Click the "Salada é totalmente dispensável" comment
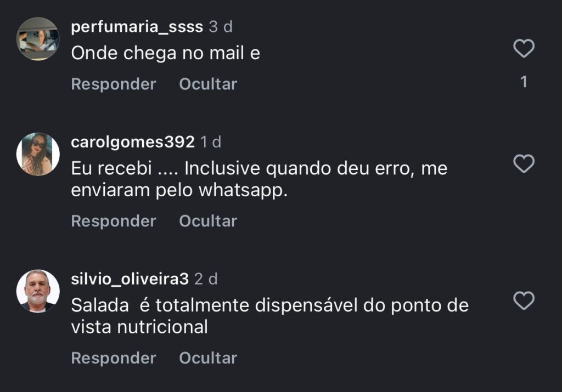562x392 pixels. [x=269, y=316]
